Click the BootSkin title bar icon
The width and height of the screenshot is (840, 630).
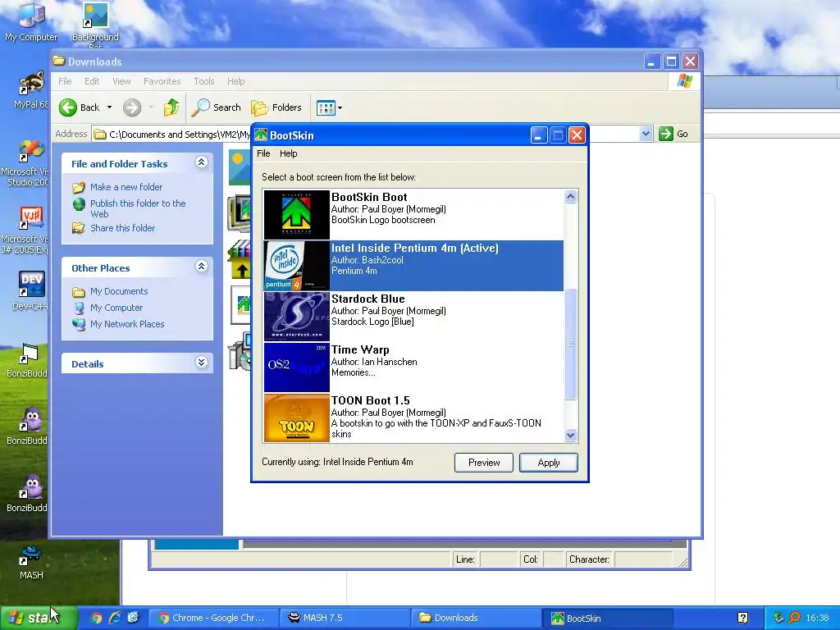(262, 135)
